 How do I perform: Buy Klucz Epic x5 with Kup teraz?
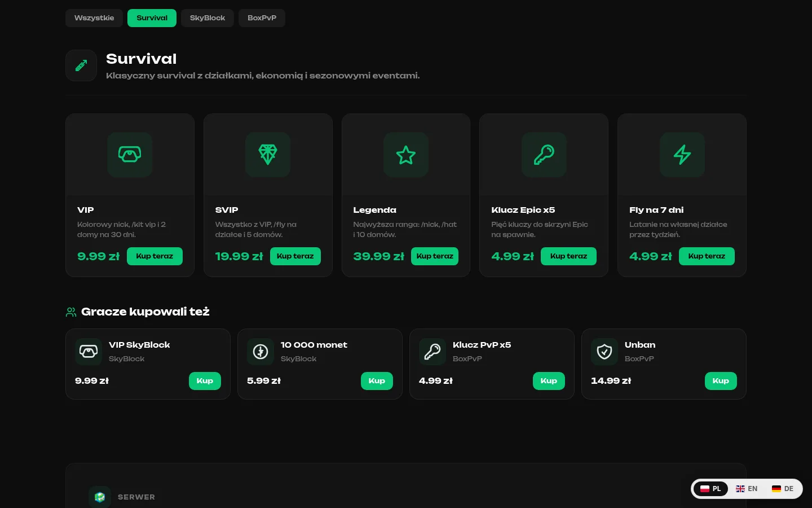[x=568, y=256]
